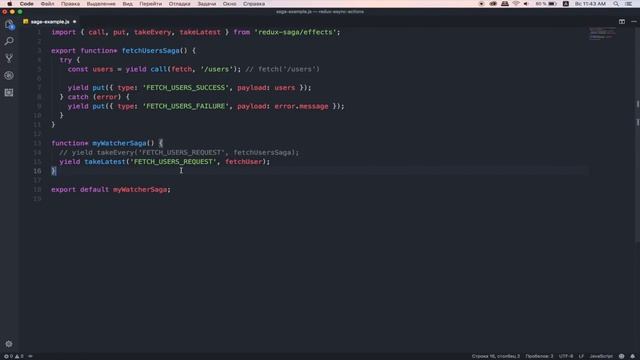
Task: Click the try keyword on line 4
Action: 66,60
